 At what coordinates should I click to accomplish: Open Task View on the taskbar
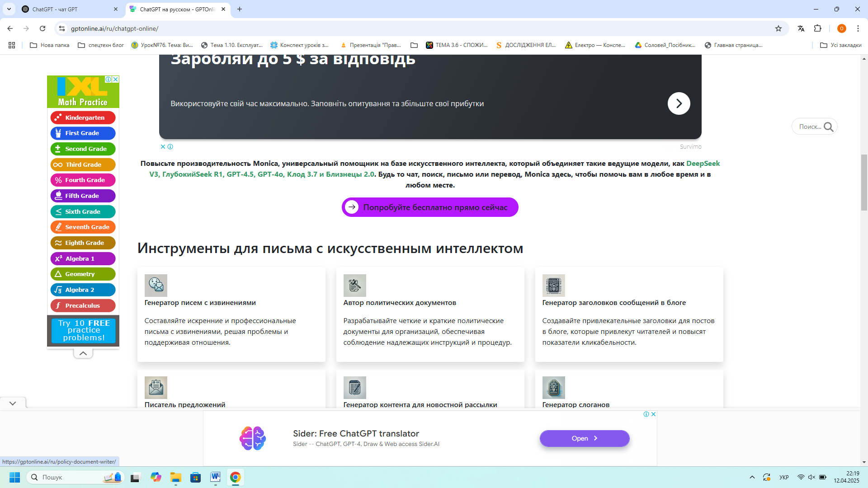click(x=136, y=477)
